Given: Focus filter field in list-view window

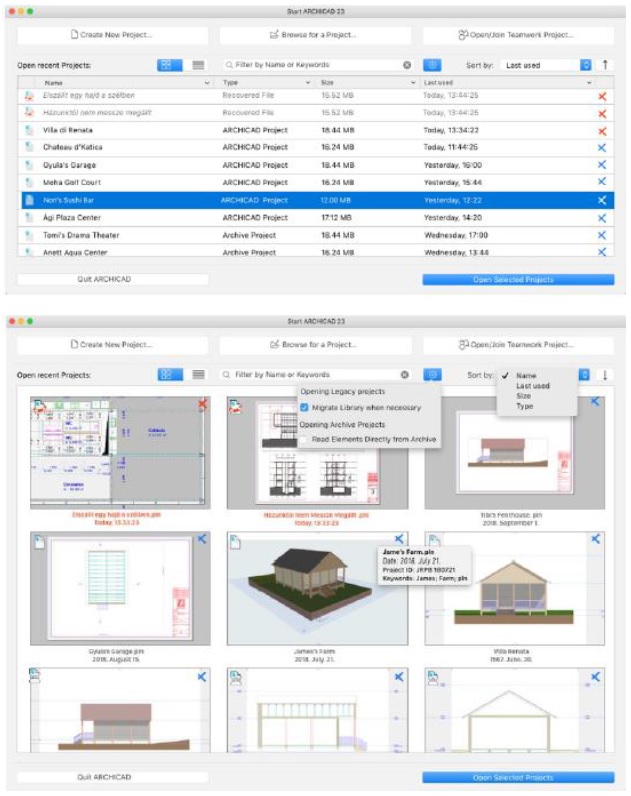Looking at the screenshot, I should pyautogui.click(x=317, y=65).
